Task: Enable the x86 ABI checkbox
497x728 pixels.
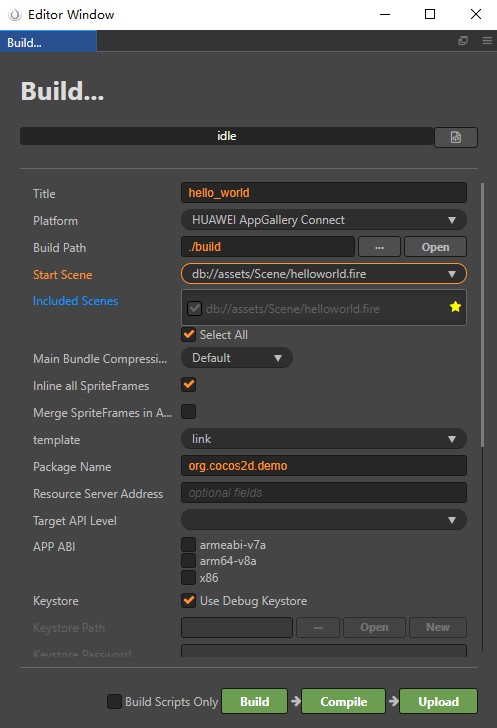Action: [x=189, y=578]
